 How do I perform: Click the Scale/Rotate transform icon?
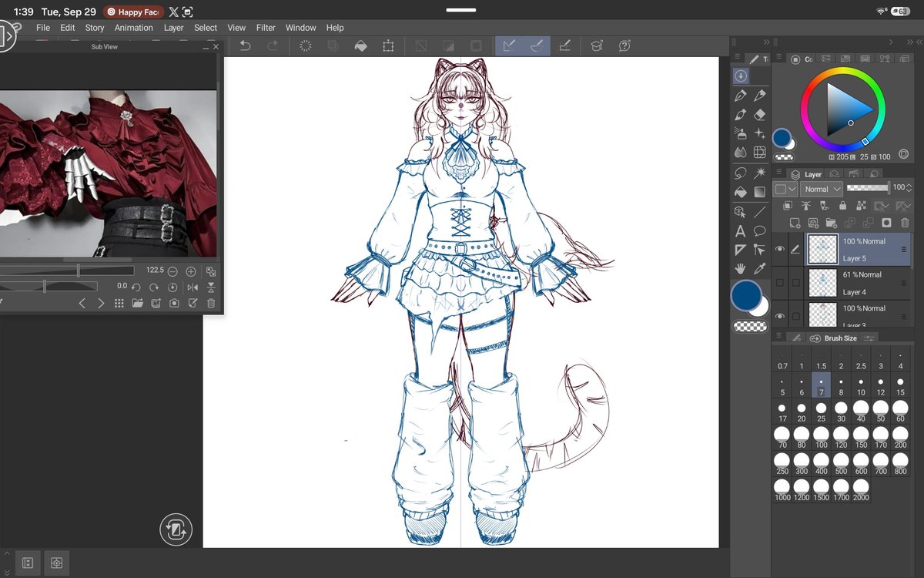[x=388, y=46]
